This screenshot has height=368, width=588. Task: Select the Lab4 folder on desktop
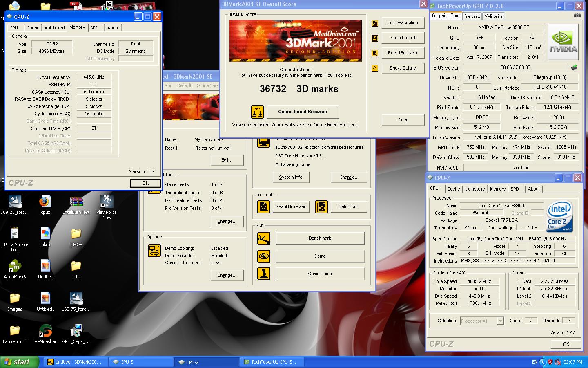tap(76, 269)
